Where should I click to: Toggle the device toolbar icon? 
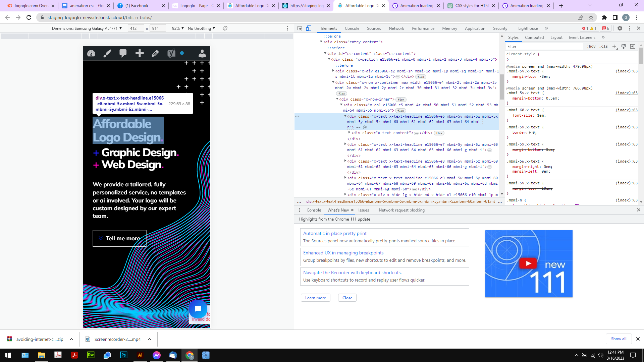pos(309,28)
